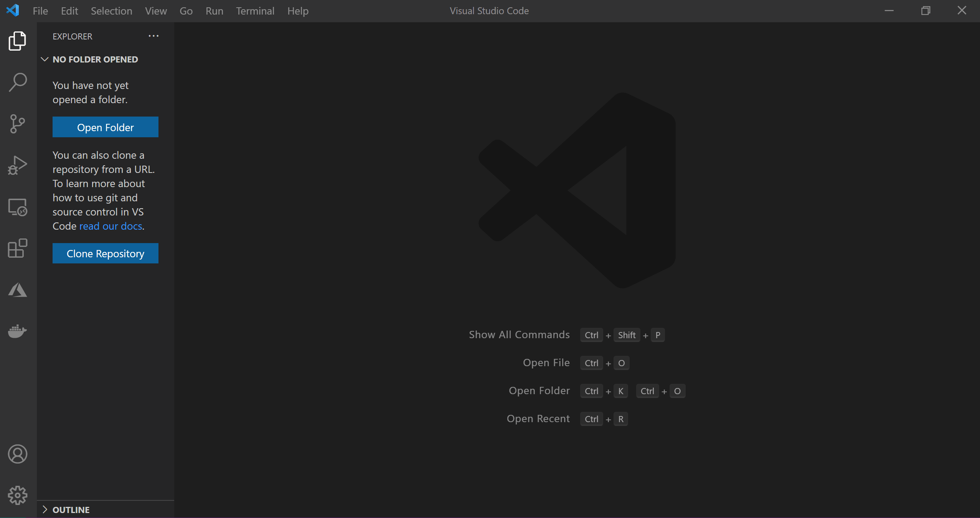Click the Open Folder button
Image resolution: width=980 pixels, height=518 pixels.
(105, 127)
